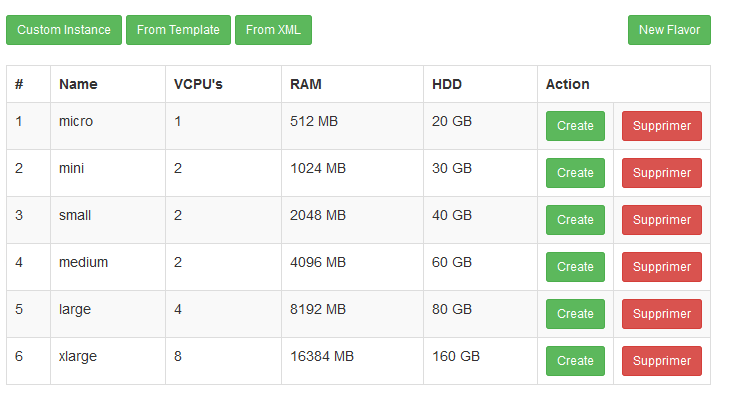733x395 pixels.
Task: Create an instance from medium flavor
Action: point(575,267)
